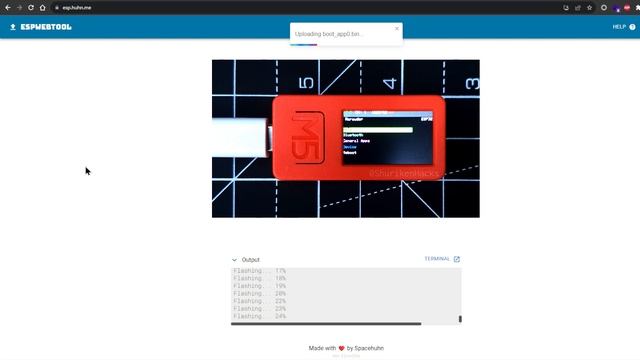Viewport: 640px width, 360px height.
Task: Select the 'Flashing... 19%' log line
Action: [260, 286]
